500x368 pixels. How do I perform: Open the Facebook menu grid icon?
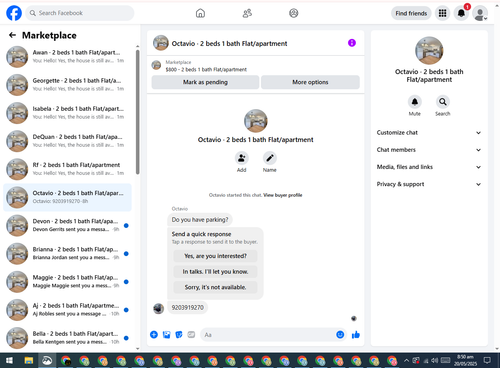click(x=442, y=13)
